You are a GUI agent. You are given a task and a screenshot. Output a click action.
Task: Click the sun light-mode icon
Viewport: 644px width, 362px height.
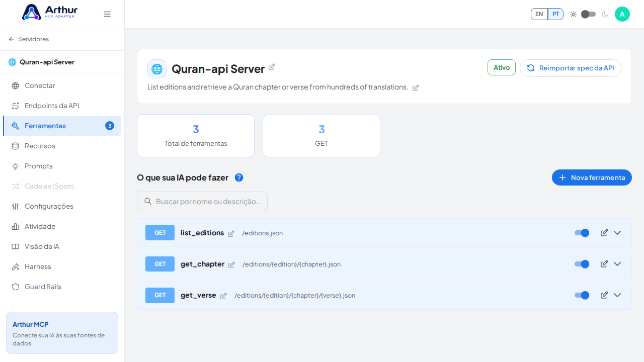pyautogui.click(x=573, y=14)
